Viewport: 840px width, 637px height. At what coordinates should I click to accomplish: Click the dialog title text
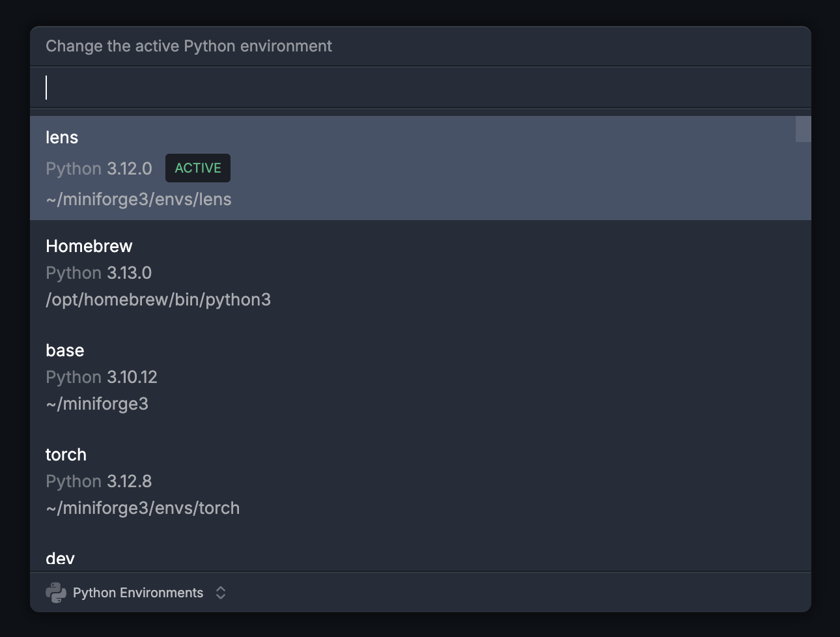coord(188,46)
